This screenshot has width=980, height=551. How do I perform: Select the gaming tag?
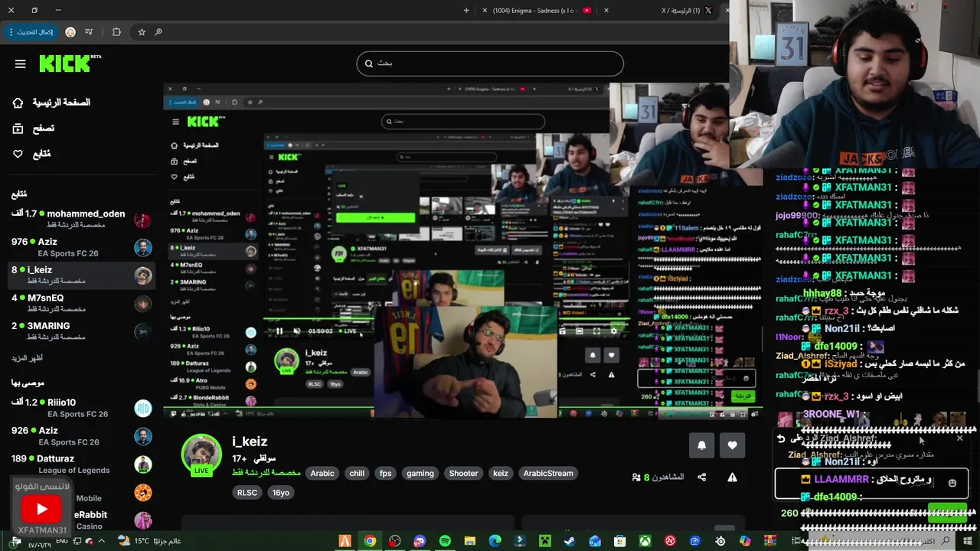click(x=420, y=474)
